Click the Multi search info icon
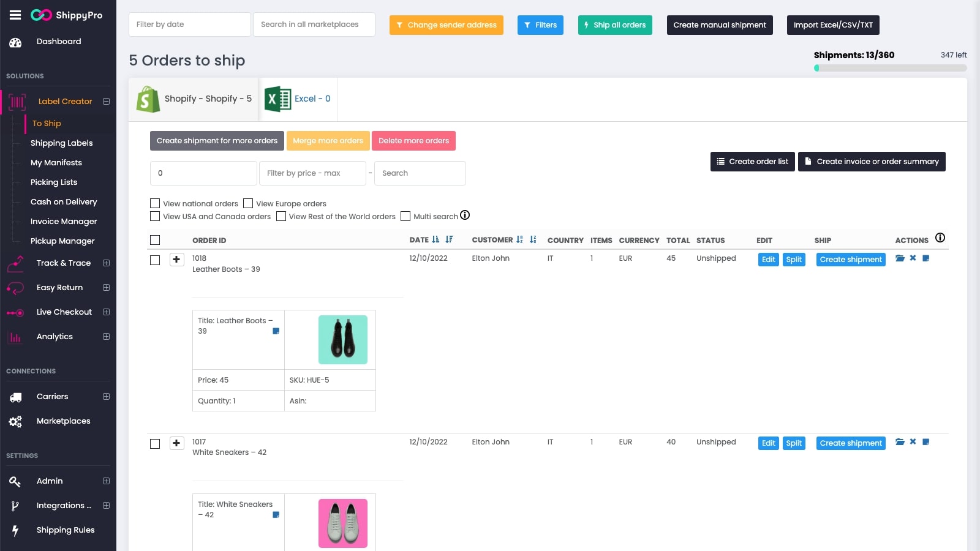The height and width of the screenshot is (551, 980). 465,215
